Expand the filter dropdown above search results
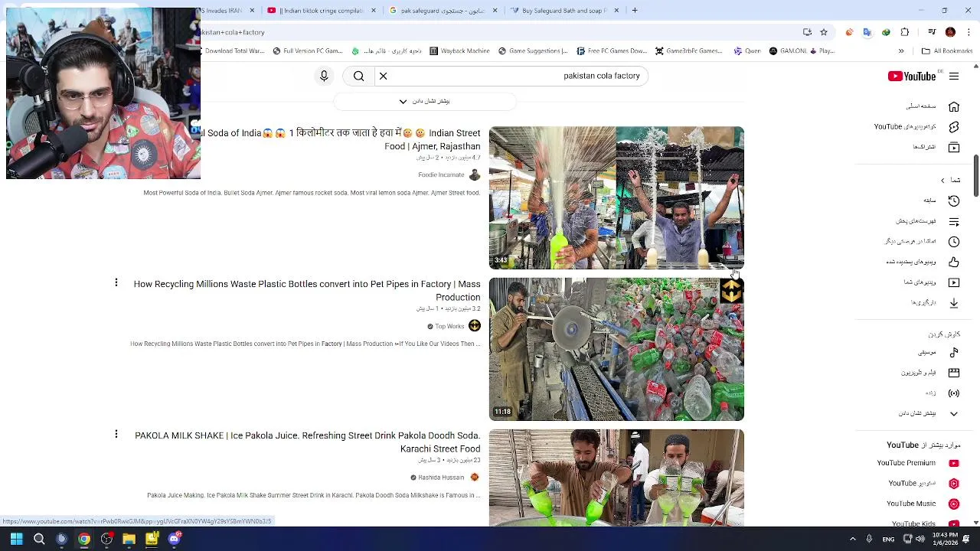 [425, 101]
